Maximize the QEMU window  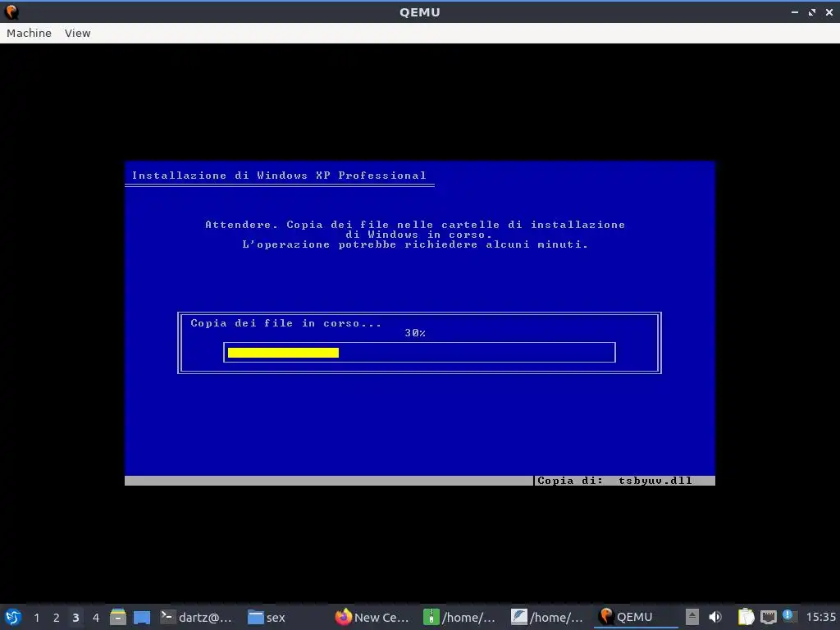tap(812, 11)
